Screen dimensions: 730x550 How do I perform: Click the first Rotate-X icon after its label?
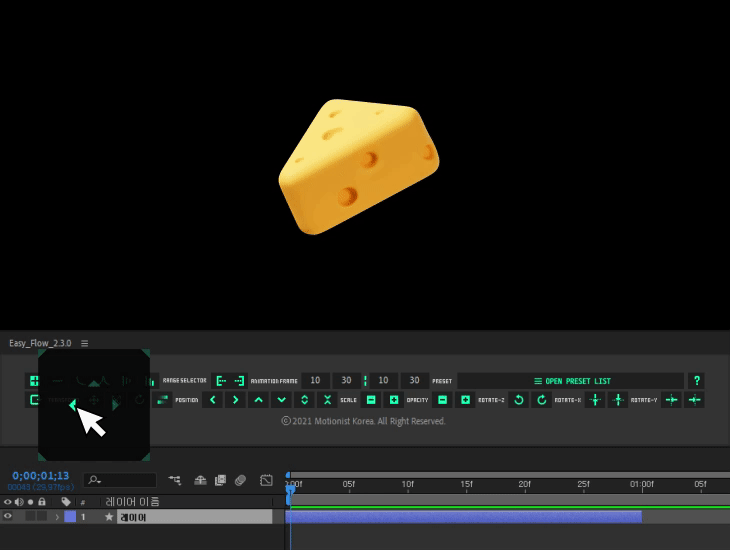pyautogui.click(x=595, y=400)
